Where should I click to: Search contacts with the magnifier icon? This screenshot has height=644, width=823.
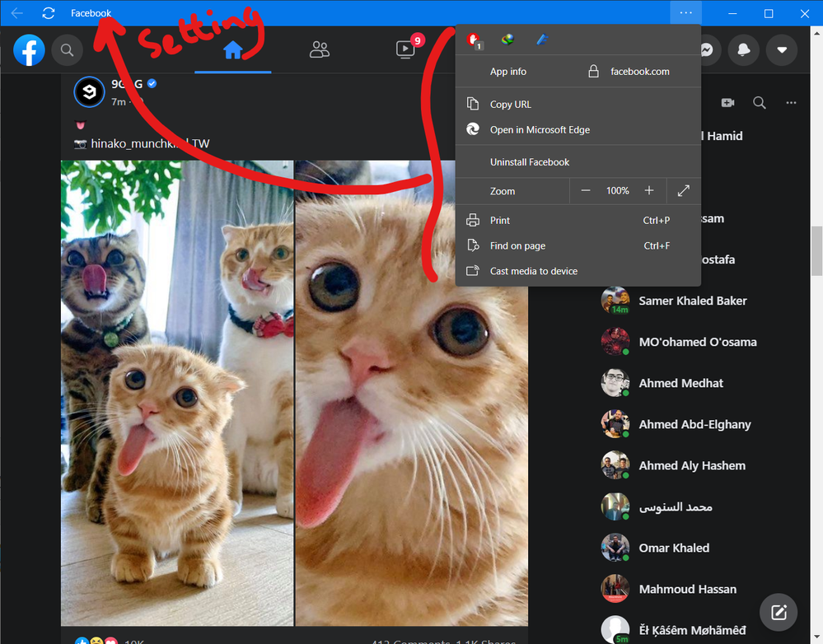(x=759, y=102)
